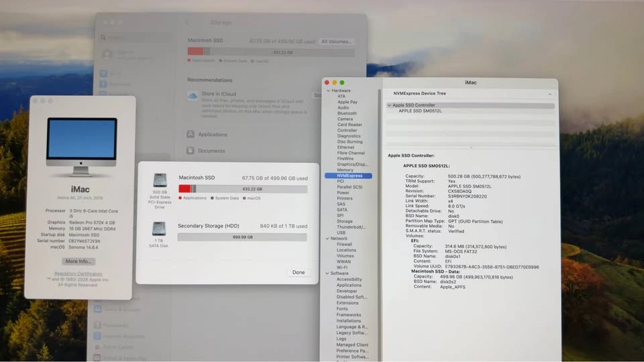Select APPLE SSD SM0512L device row
This screenshot has width=644, height=362.
pos(420,111)
